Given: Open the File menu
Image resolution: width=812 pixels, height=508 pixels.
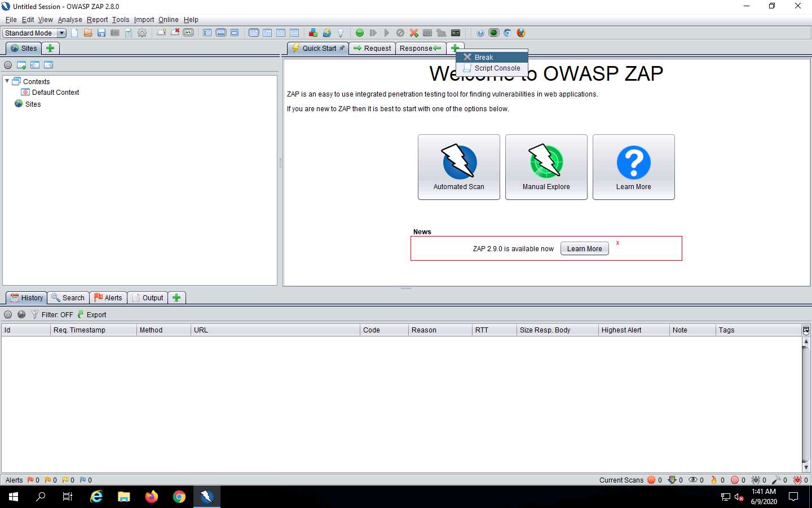Looking at the screenshot, I should (x=11, y=19).
